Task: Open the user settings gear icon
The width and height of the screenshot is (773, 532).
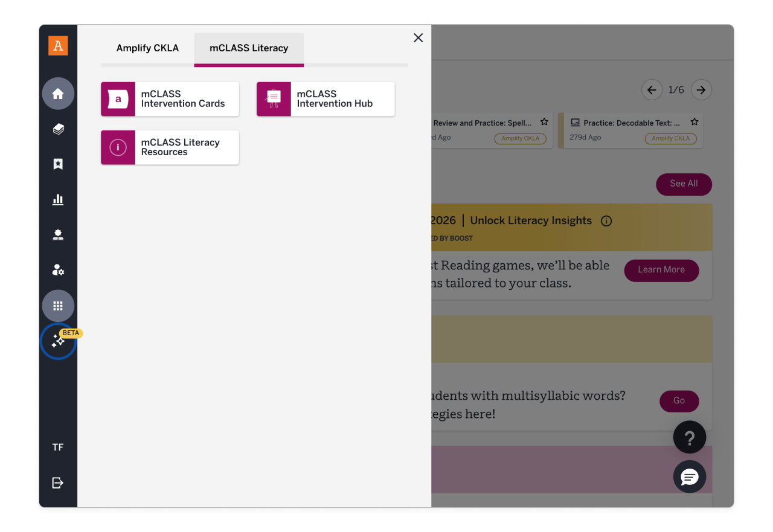Action: point(58,270)
